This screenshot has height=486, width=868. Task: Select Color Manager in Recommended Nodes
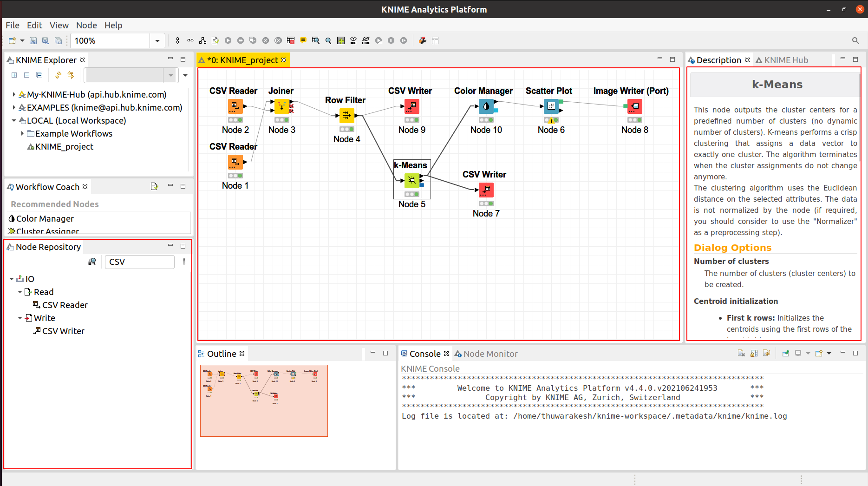click(45, 218)
